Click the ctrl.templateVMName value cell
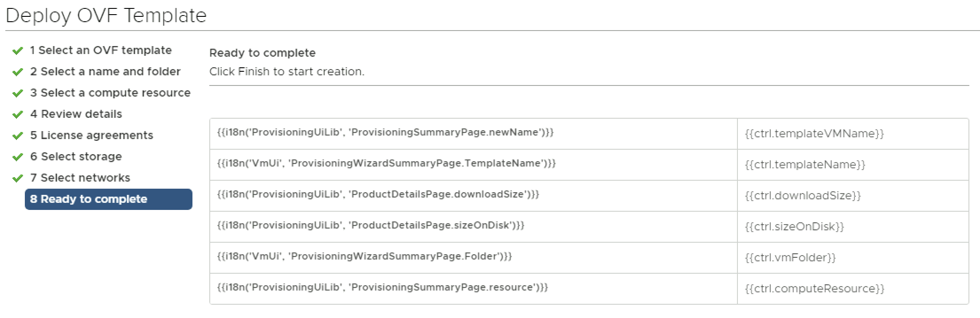This screenshot has height=318, width=980. [814, 134]
